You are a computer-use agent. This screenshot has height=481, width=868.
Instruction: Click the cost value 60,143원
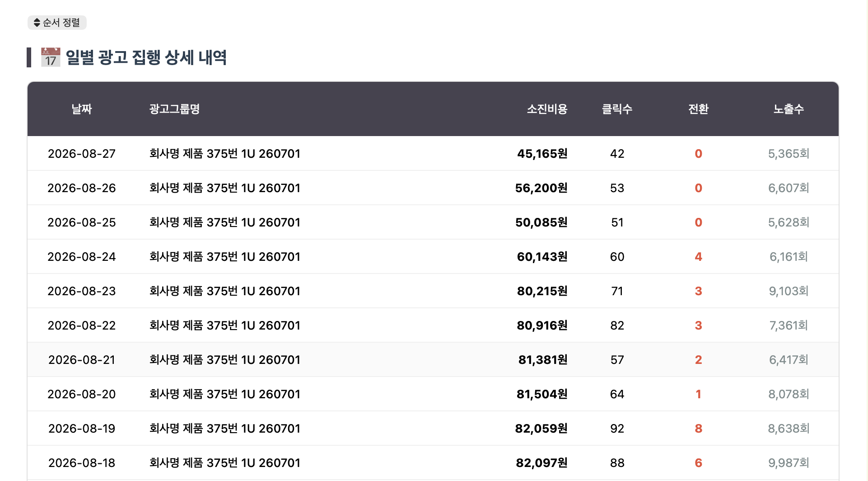(542, 257)
